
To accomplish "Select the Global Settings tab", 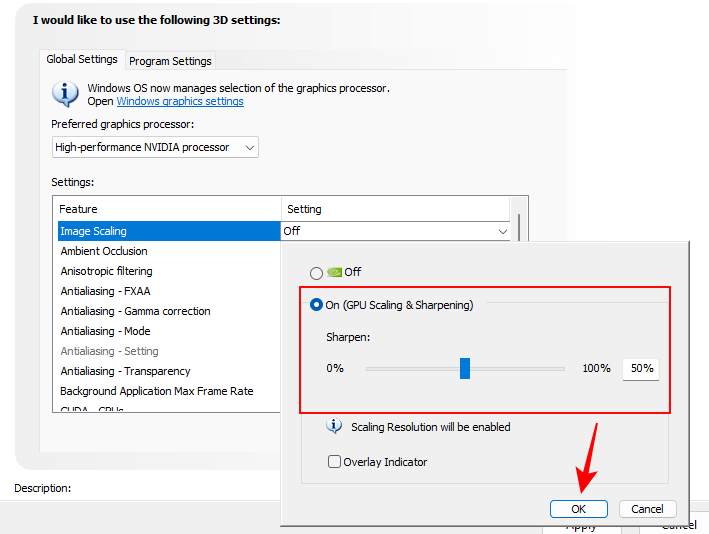I will [82, 60].
